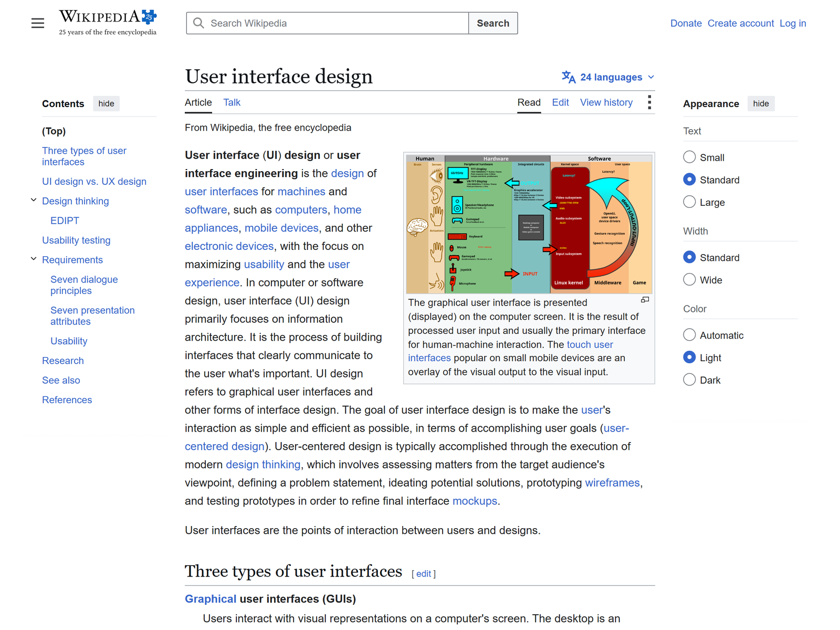This screenshot has height=630, width=840.
Task: Click the Search button
Action: tap(493, 23)
